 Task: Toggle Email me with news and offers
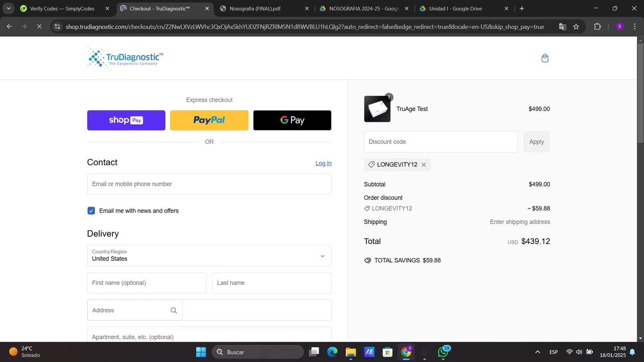tap(91, 211)
